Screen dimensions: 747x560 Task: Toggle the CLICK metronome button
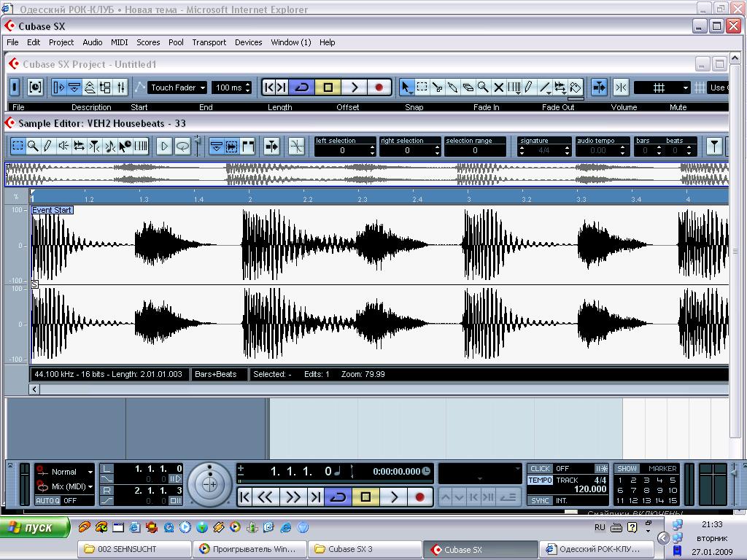coord(541,469)
